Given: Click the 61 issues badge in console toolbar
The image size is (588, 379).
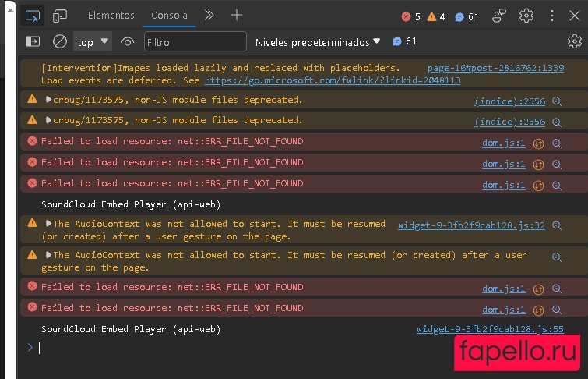Looking at the screenshot, I should click(x=404, y=41).
